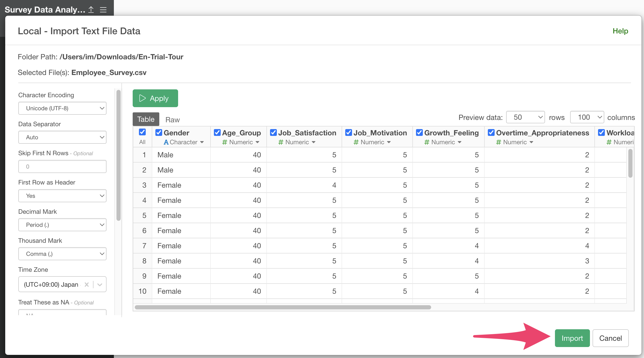Uncheck the Gender column checkbox

pos(159,132)
